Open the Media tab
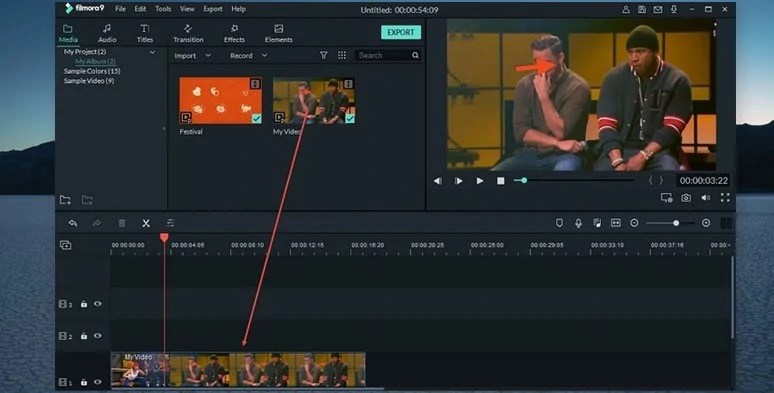The image size is (774, 393). point(68,34)
